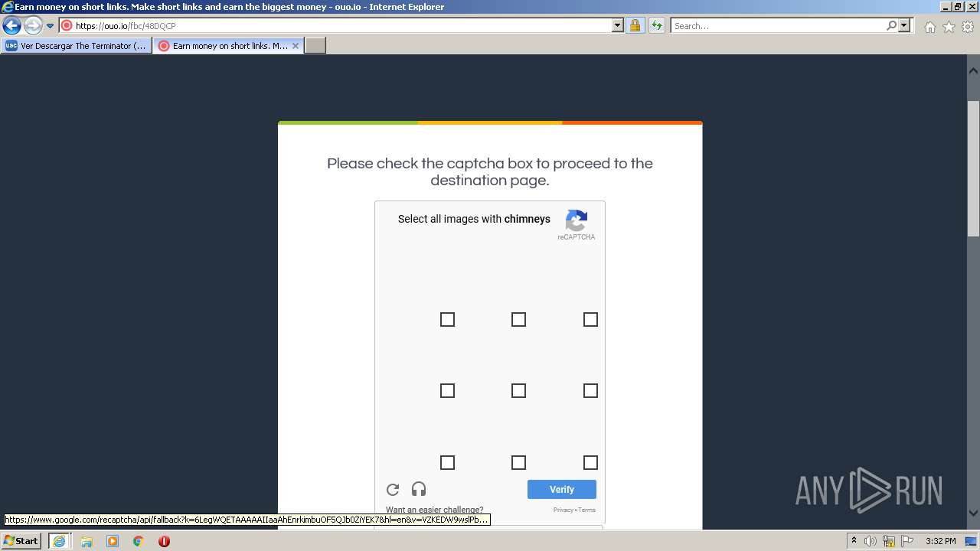Open the Terms link
The width and height of the screenshot is (980, 551).
(586, 510)
